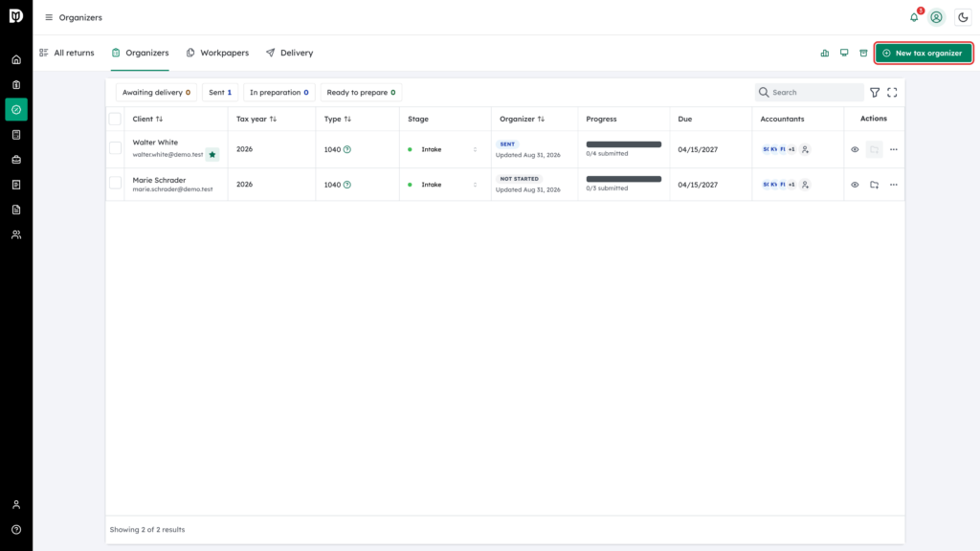Open the help question mark icon
980x551 pixels.
pos(16,530)
